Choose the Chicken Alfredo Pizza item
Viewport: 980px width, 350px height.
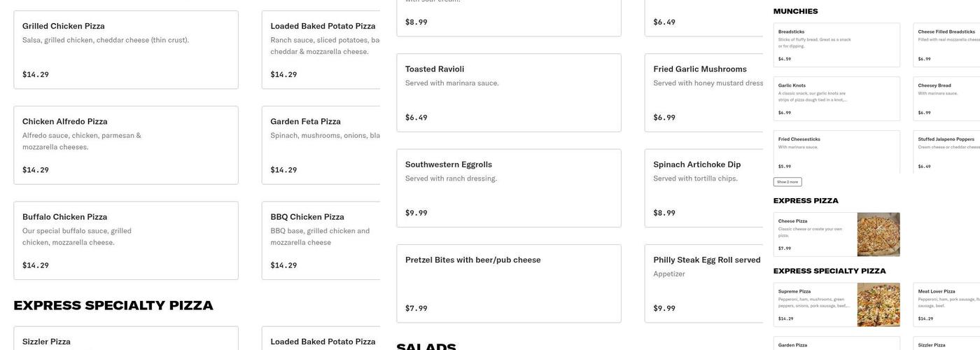(x=126, y=145)
